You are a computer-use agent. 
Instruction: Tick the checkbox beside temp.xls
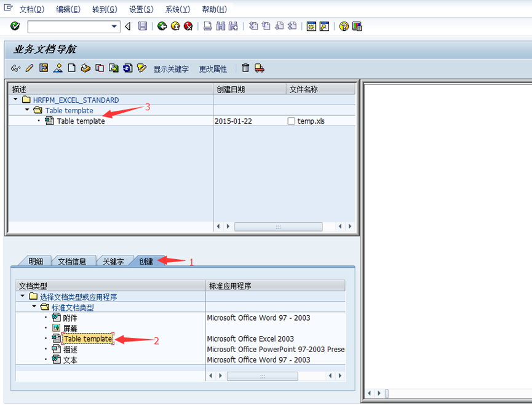(x=291, y=121)
